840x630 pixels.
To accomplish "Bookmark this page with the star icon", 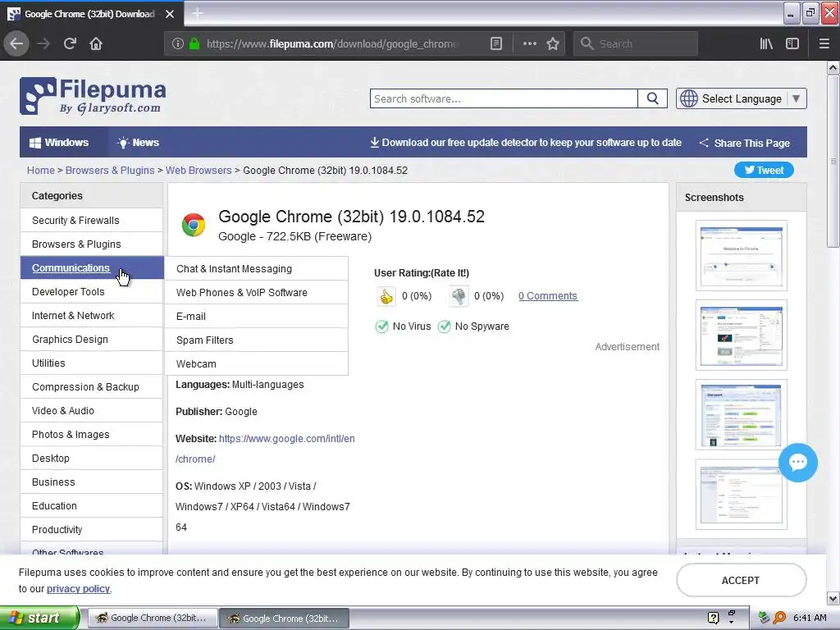I will [x=553, y=43].
